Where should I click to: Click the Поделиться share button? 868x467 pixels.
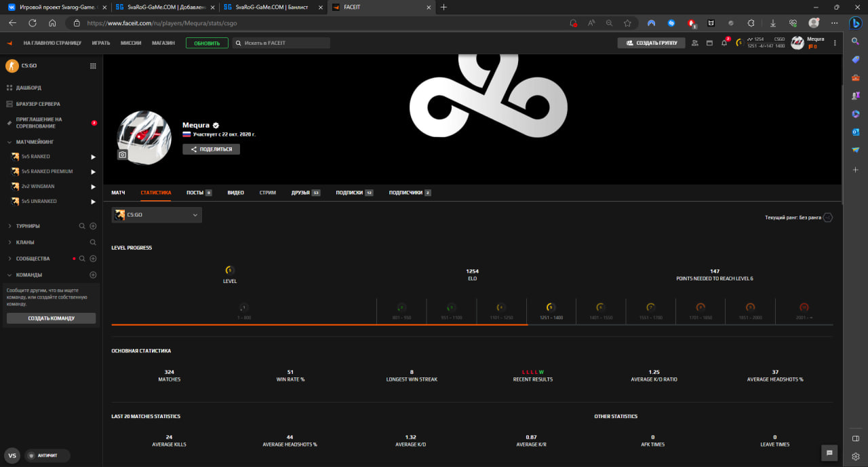click(x=211, y=149)
